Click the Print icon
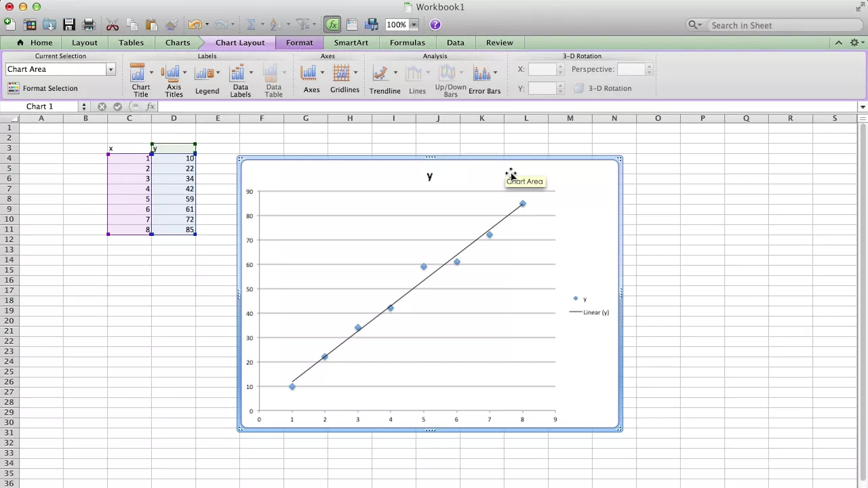 point(89,24)
